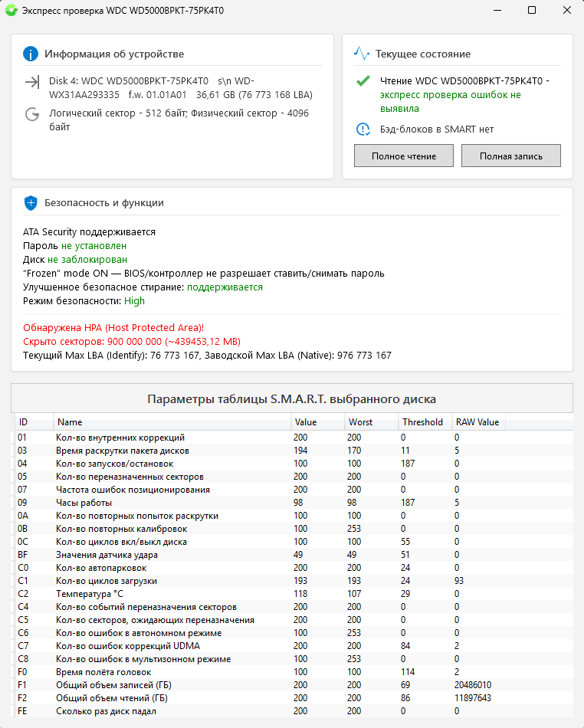584x728 pixels.
Task: Click the blue info icon by device information
Action: pyautogui.click(x=31, y=54)
